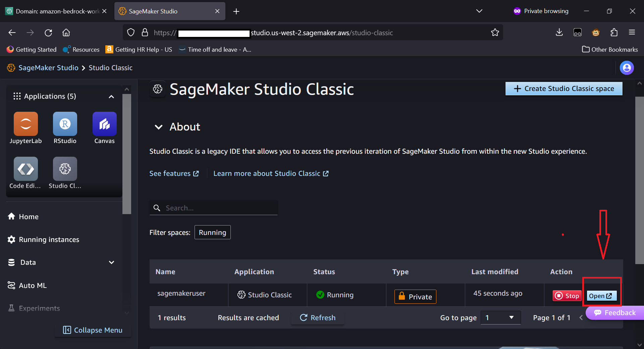
Task: Open Getting Started bookmark
Action: (x=32, y=49)
